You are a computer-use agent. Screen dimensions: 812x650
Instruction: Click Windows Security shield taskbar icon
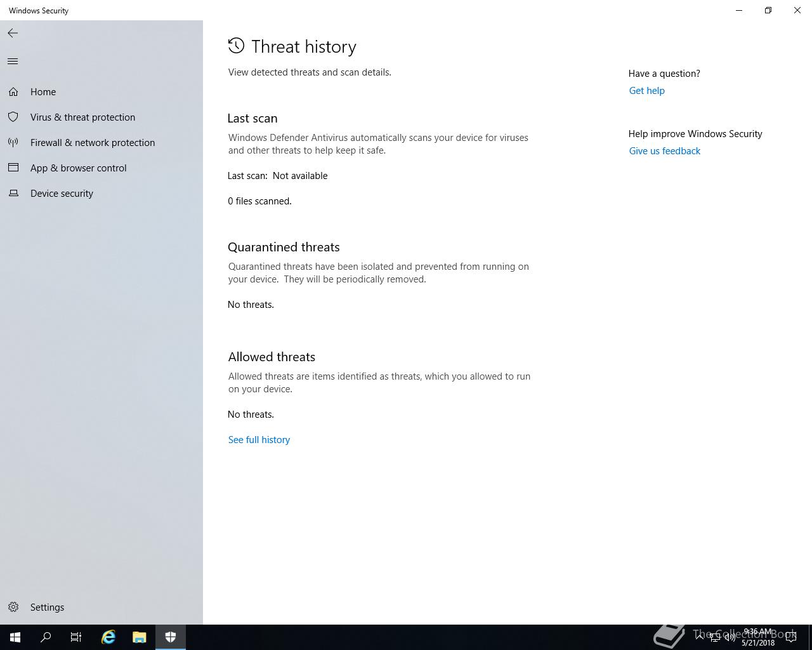pyautogui.click(x=170, y=637)
